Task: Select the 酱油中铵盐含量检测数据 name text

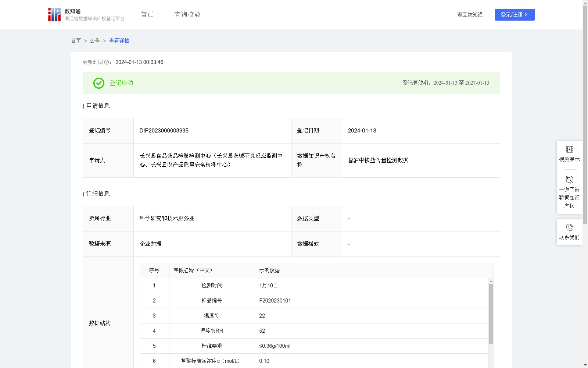Action: pos(378,160)
